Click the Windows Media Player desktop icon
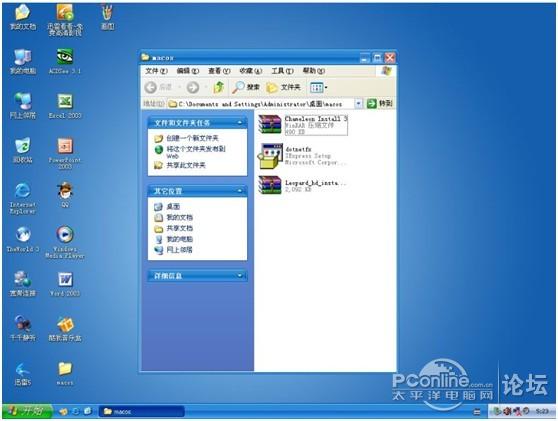Viewport: 558px width, 421px height. click(x=65, y=242)
